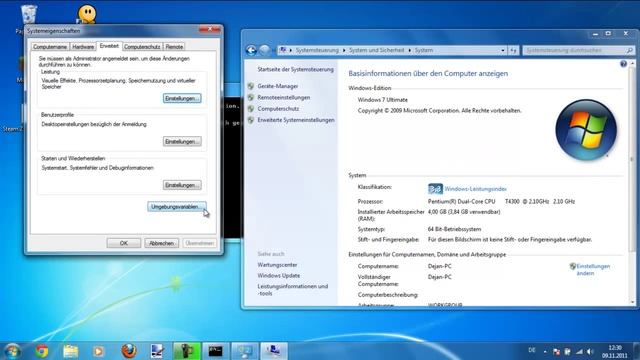The image size is (640, 360).
Task: Open the Computerschutz sidebar link
Action: click(278, 109)
